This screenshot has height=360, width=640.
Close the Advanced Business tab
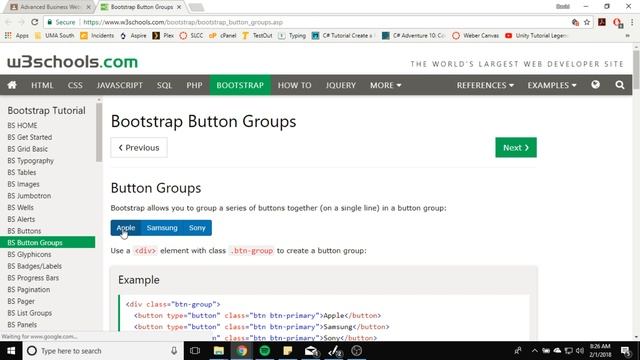pos(89,7)
